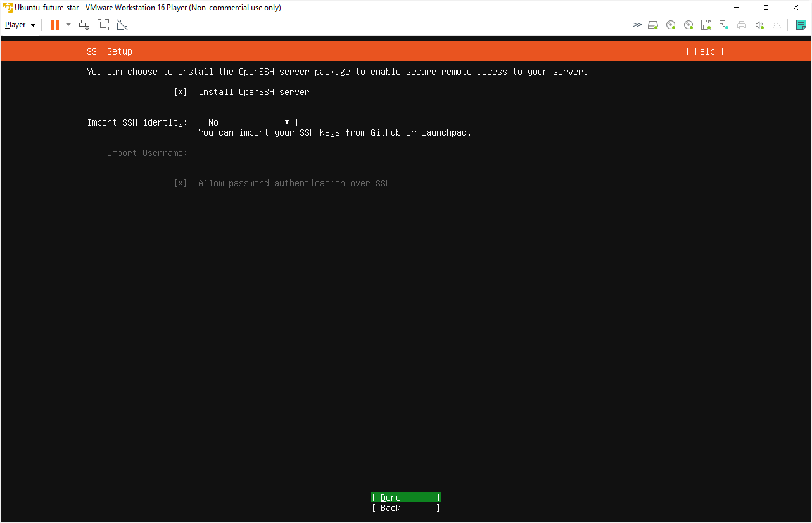Pause the virtual machine with orange button
Screen dimensions: 812x523
pyautogui.click(x=55, y=25)
